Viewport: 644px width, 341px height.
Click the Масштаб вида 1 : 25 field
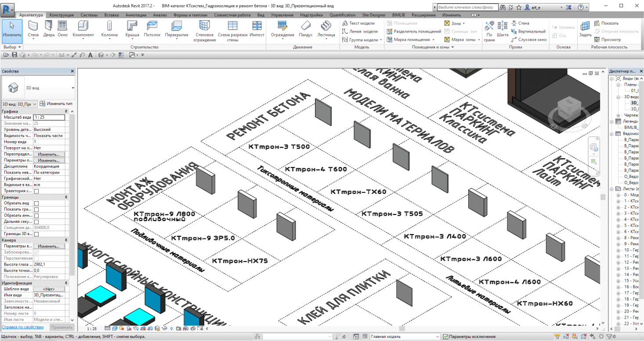[49, 117]
